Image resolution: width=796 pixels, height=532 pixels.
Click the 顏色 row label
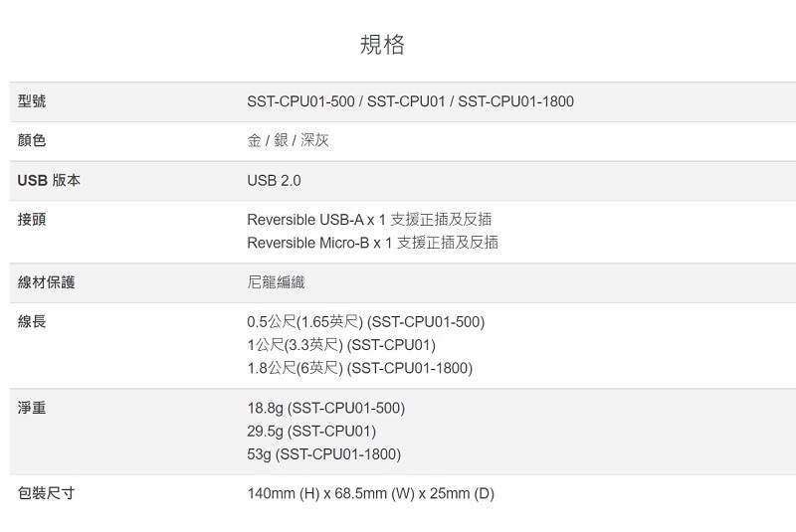pyautogui.click(x=32, y=141)
